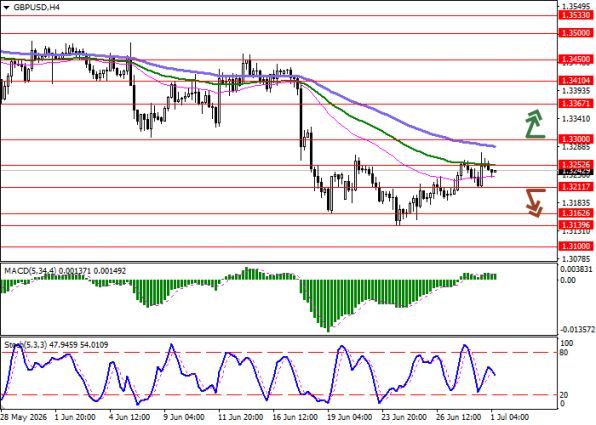596x425 pixels.
Task: Click the 20 level on Stochastic scale
Action: (x=564, y=395)
